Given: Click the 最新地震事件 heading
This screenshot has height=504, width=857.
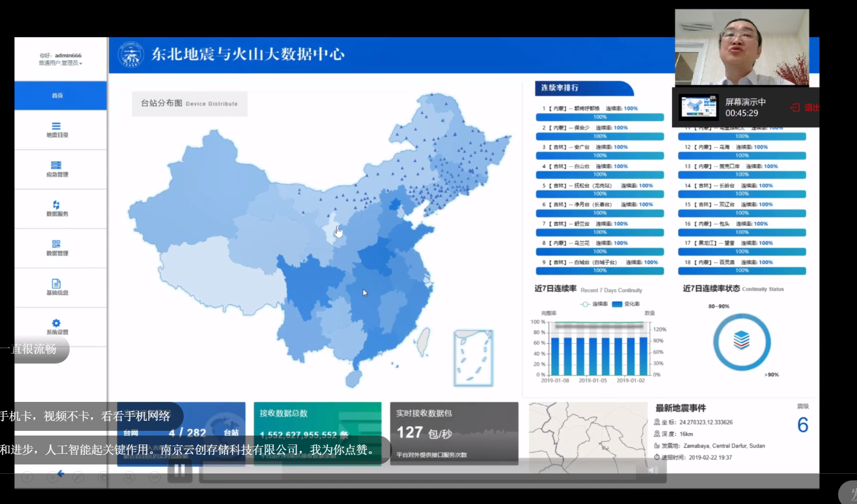Looking at the screenshot, I should 680,408.
